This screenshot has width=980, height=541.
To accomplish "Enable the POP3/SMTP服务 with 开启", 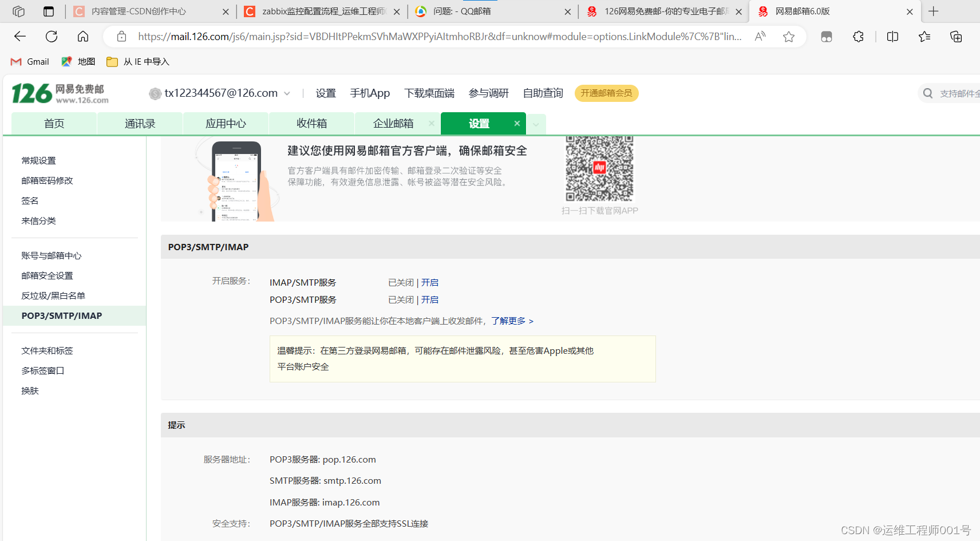I will 430,300.
